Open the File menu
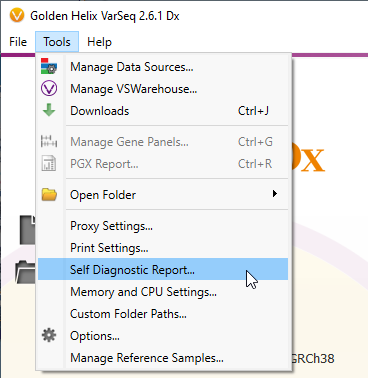The width and height of the screenshot is (368, 378). click(18, 42)
